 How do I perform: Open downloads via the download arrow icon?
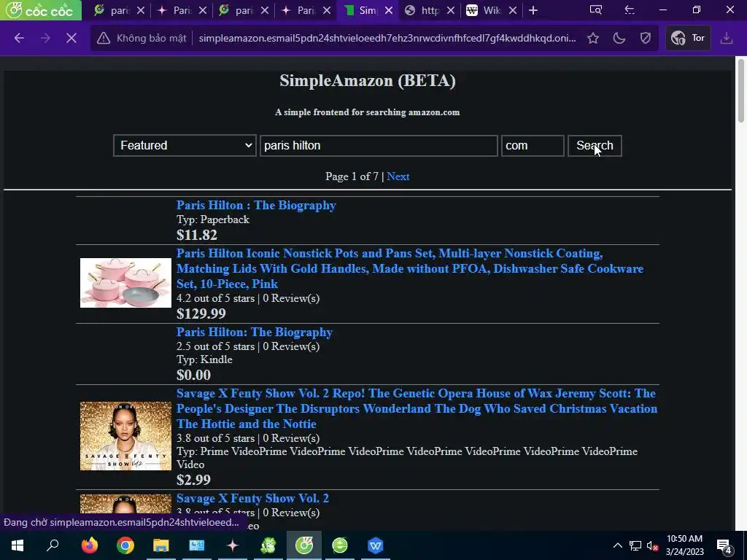(x=726, y=38)
